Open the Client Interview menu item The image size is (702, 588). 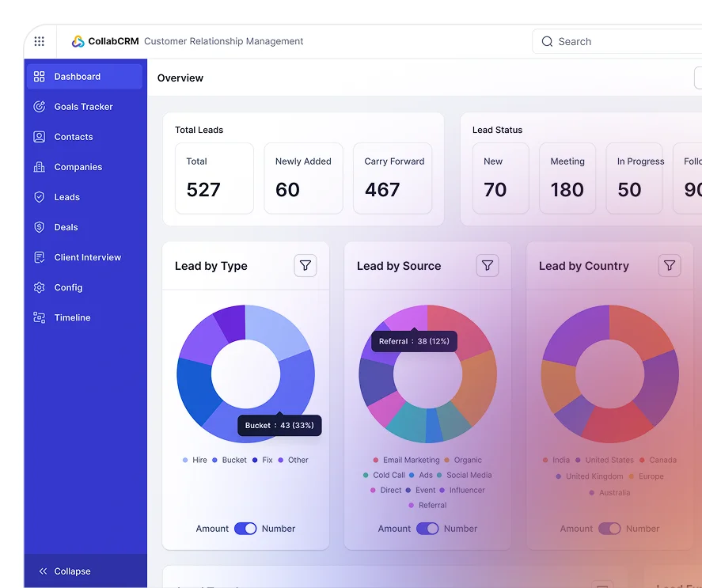click(87, 257)
